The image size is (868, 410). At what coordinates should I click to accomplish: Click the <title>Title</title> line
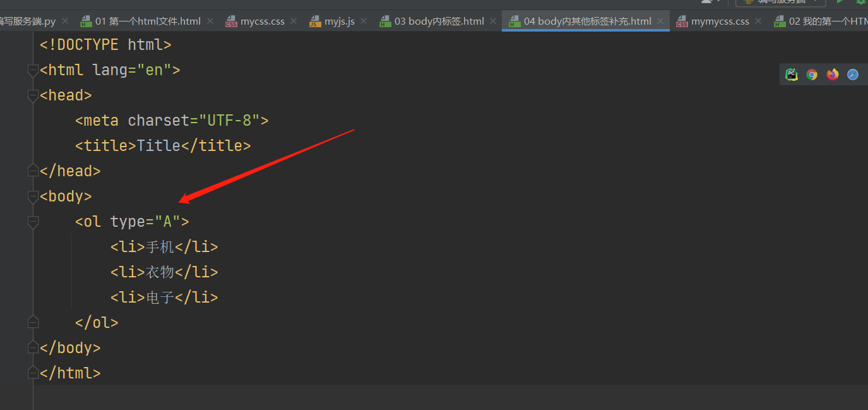pyautogui.click(x=163, y=145)
